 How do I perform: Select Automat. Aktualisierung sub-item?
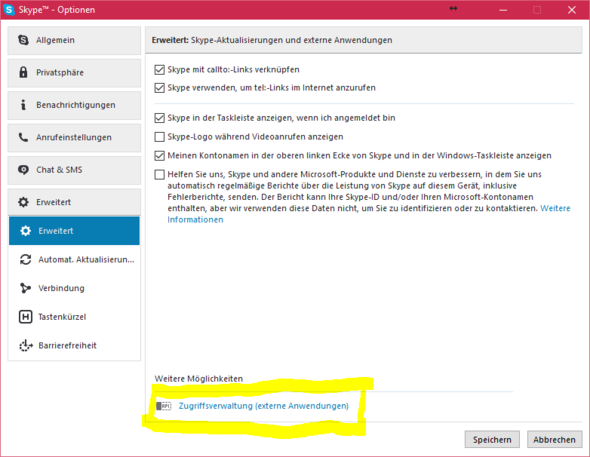tap(74, 259)
